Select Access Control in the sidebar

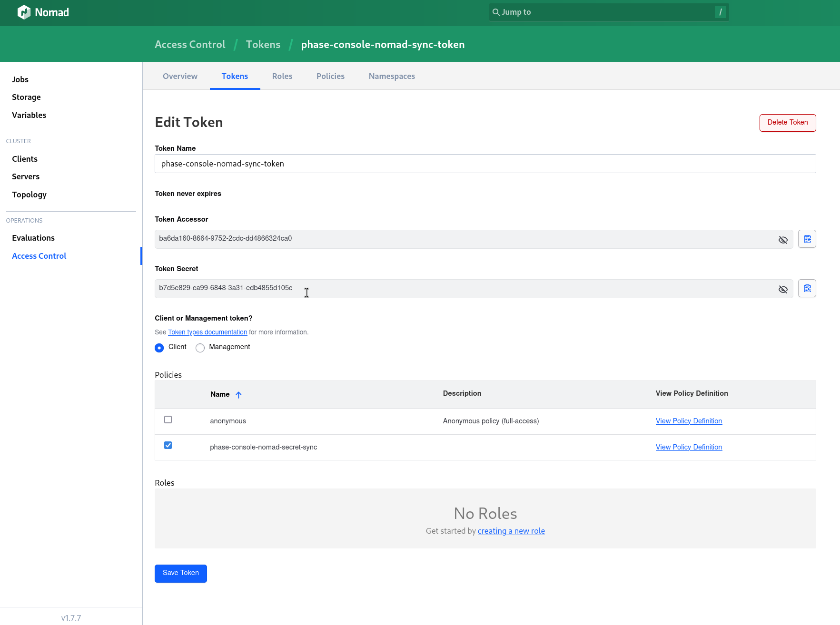[39, 256]
